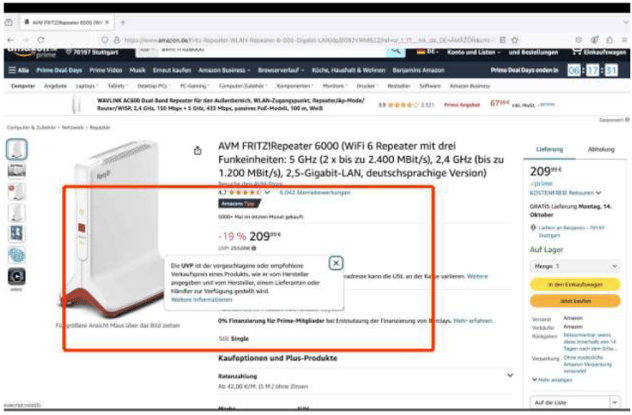Image resolution: width=632 pixels, height=415 pixels.
Task: Expand the Browserverlauf dropdown
Action: [281, 70]
